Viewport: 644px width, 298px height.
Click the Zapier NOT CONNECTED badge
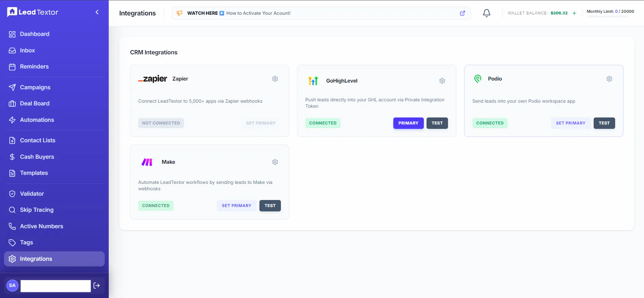(x=161, y=123)
